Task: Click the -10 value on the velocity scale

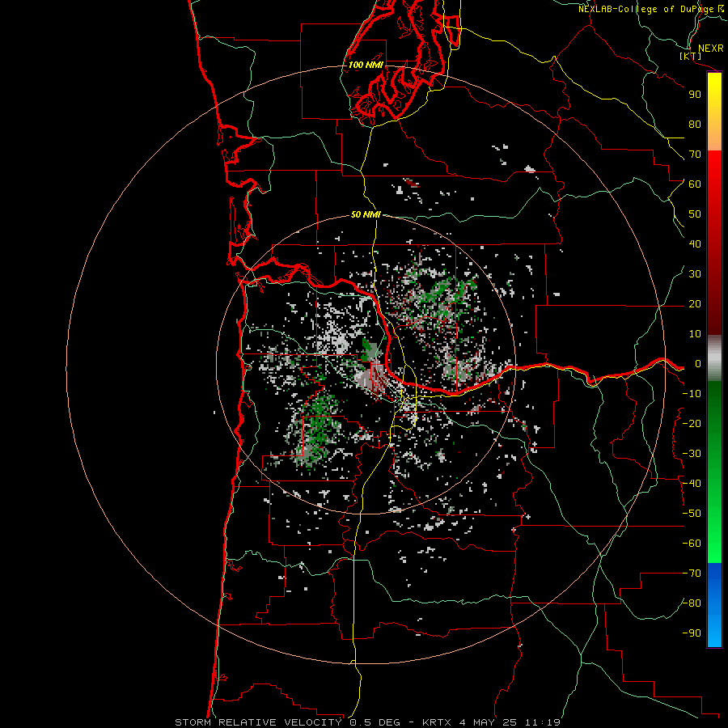Action: coord(692,394)
